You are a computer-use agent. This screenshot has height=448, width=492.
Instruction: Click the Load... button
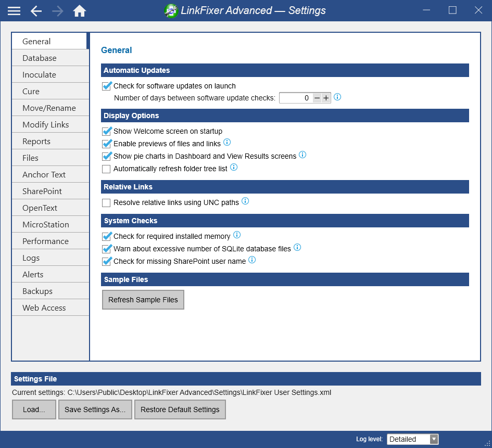click(x=34, y=409)
